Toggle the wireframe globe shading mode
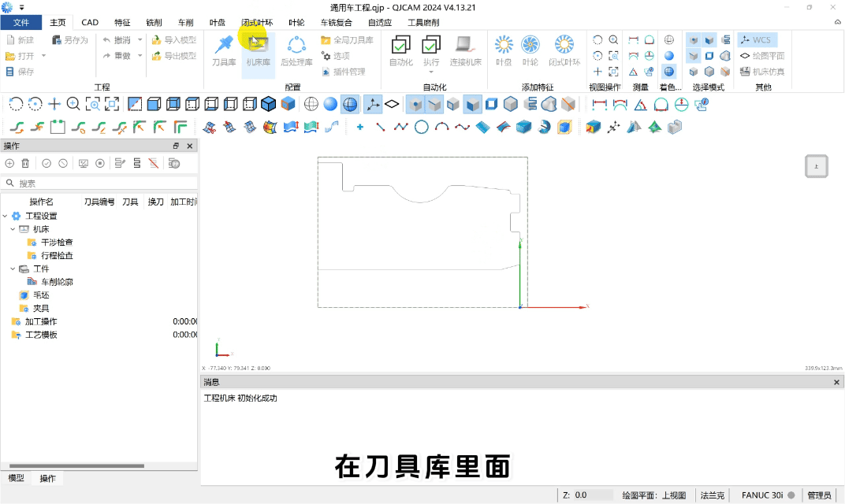 point(311,104)
